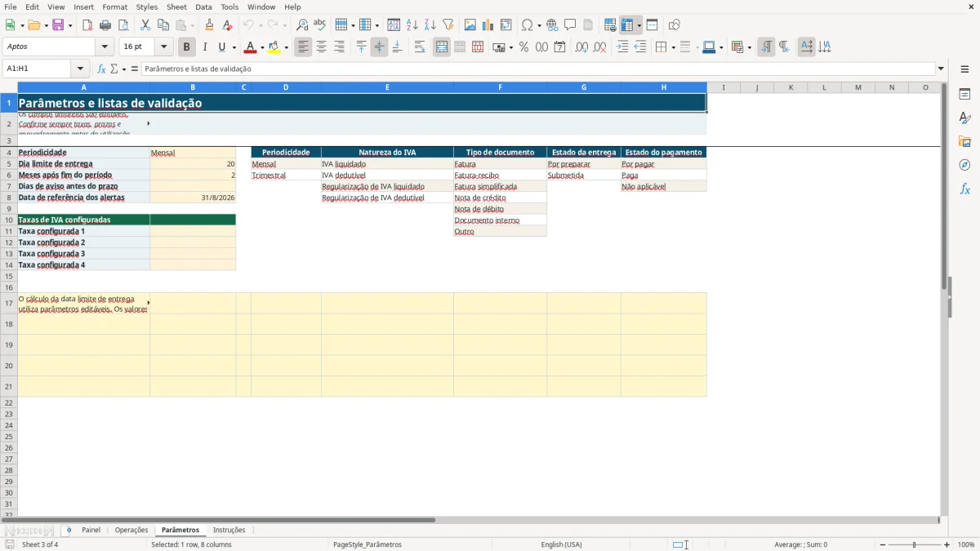Toggle AutoFilter funnel icon

pyautogui.click(x=448, y=25)
